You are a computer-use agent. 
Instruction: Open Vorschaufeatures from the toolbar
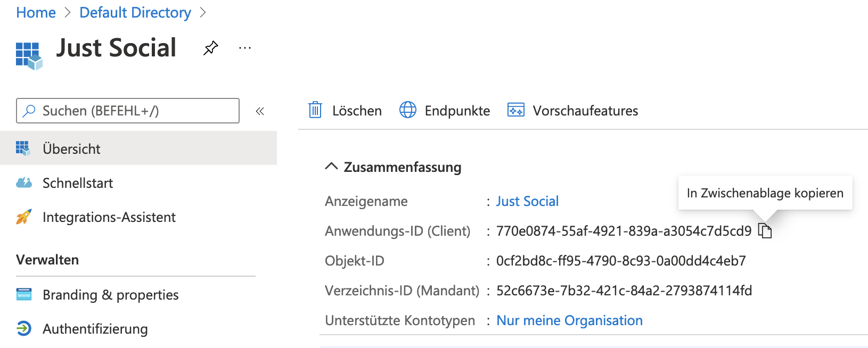tap(572, 111)
